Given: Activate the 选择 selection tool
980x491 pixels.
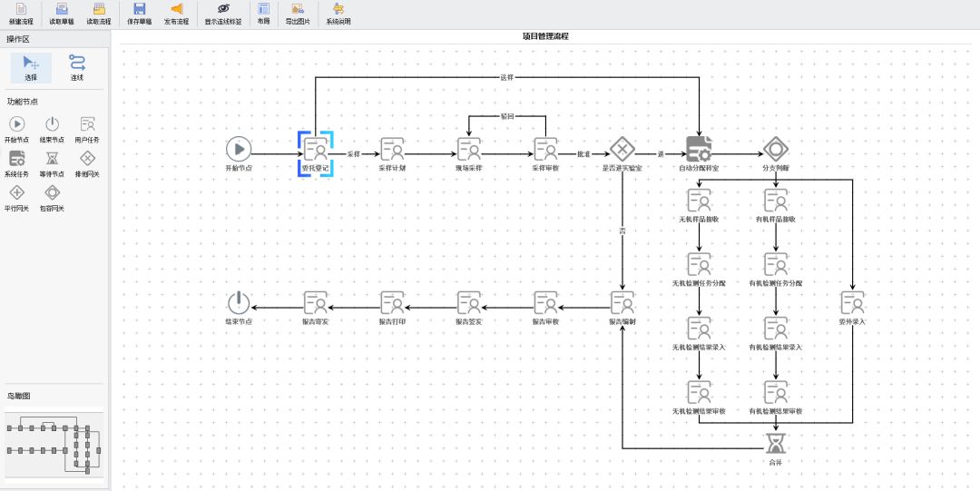Looking at the screenshot, I should pyautogui.click(x=31, y=66).
